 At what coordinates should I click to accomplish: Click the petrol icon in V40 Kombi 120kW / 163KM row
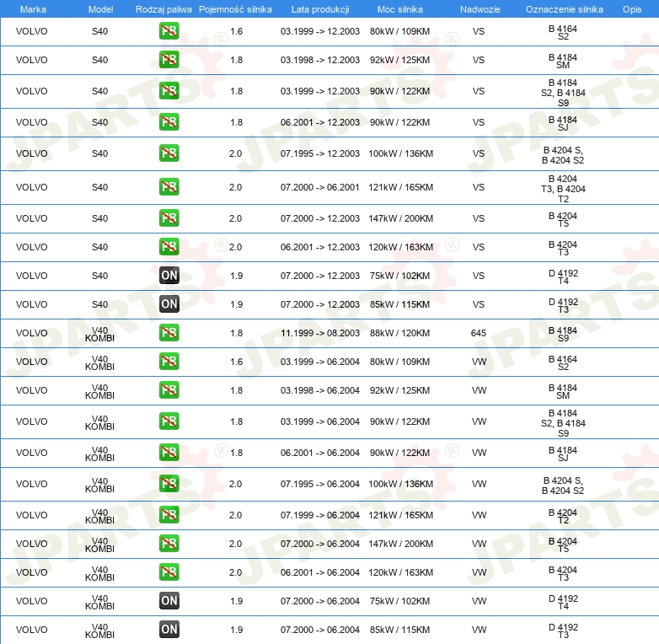pos(169,572)
